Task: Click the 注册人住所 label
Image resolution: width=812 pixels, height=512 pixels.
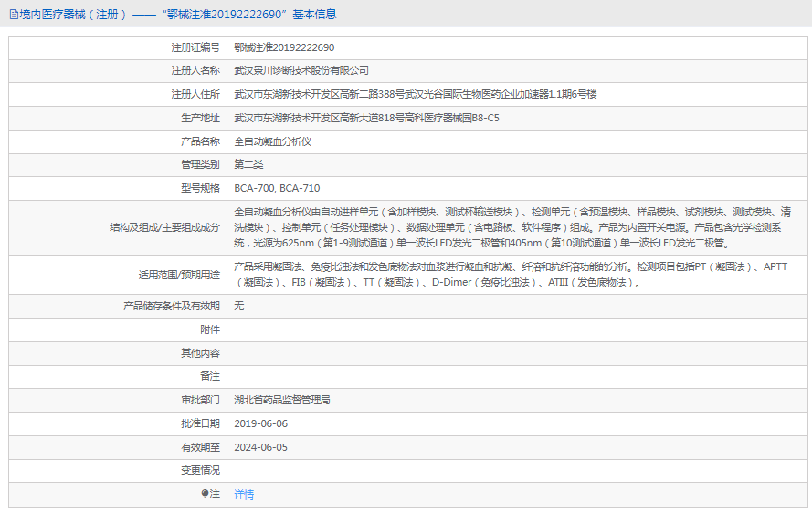Action: coord(195,94)
